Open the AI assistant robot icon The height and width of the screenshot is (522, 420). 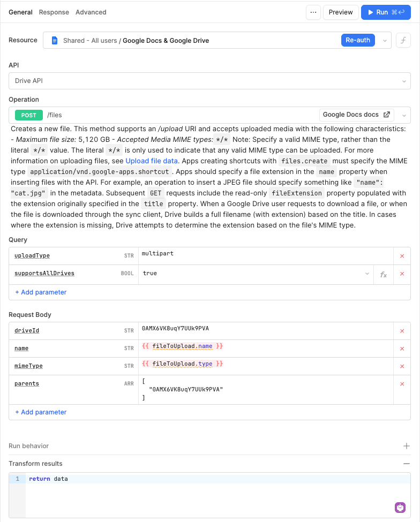coord(400,508)
